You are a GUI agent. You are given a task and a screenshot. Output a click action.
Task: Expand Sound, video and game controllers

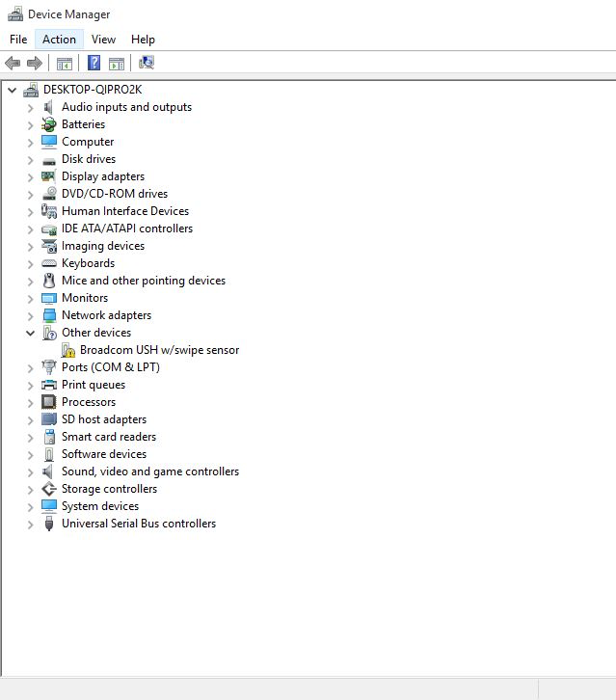[x=30, y=472]
